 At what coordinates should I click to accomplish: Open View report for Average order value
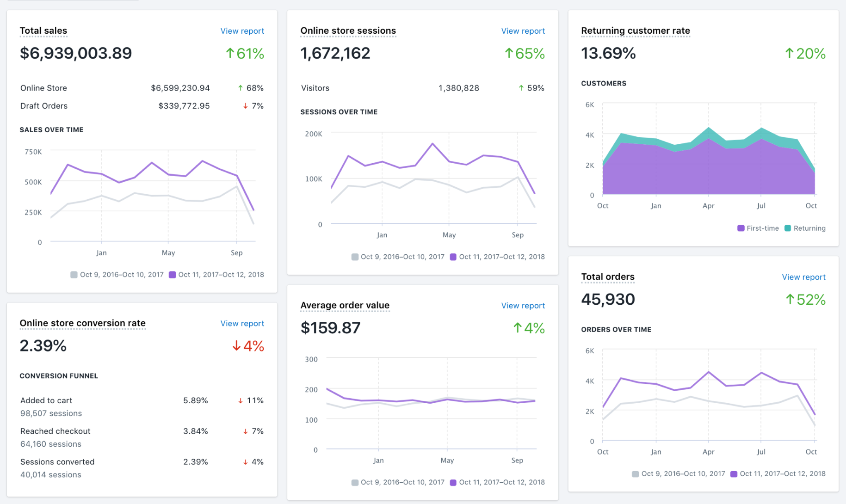tap(523, 306)
